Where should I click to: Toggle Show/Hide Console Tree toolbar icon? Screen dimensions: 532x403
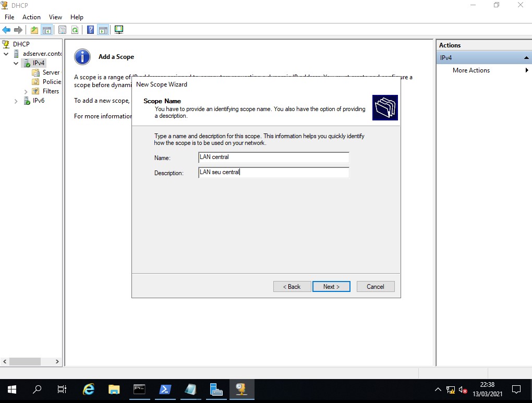click(47, 30)
